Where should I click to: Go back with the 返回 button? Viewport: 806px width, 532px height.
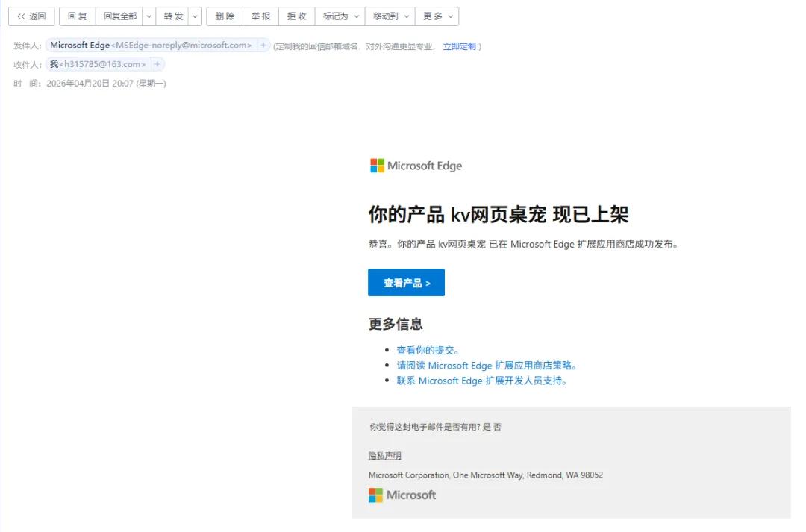tap(31, 16)
